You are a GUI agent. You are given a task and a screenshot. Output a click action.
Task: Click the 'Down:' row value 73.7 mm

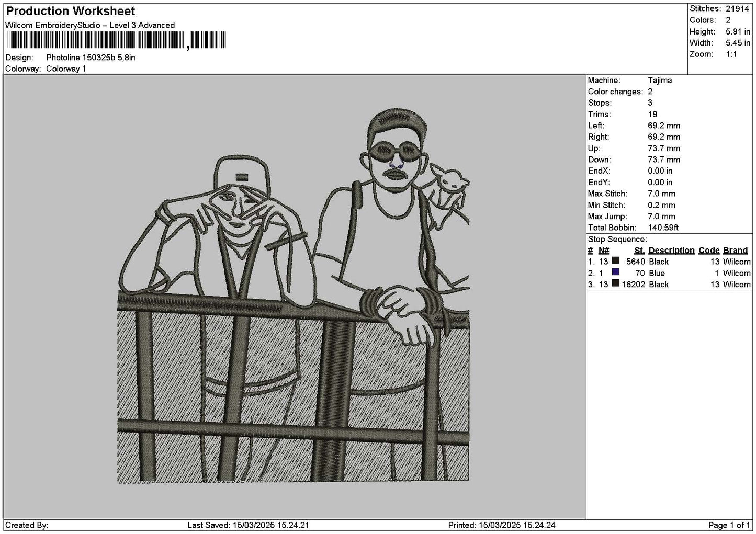664,160
